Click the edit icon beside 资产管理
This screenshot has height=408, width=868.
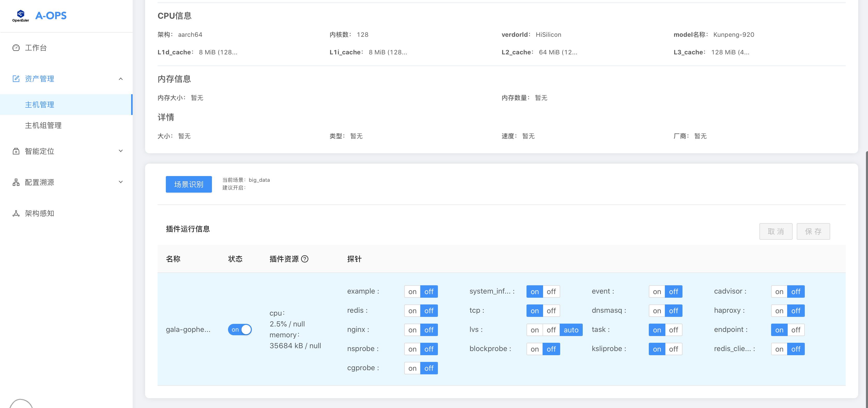pyautogui.click(x=16, y=79)
